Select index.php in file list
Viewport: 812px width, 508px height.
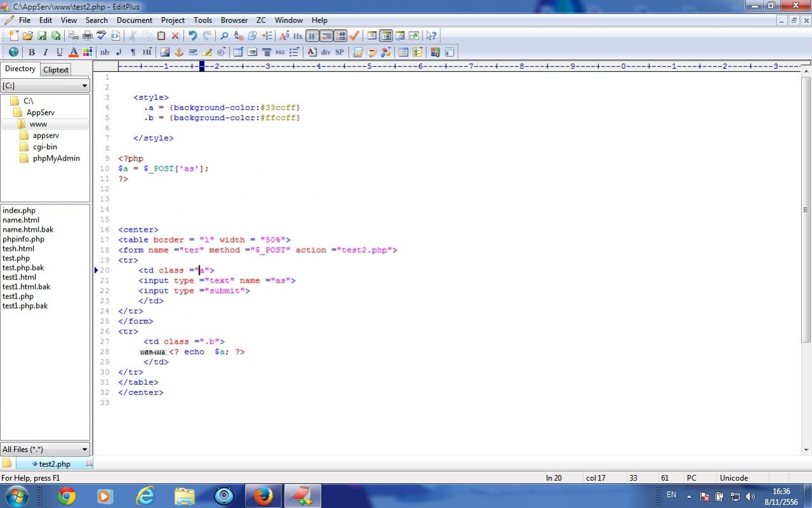click(x=19, y=210)
